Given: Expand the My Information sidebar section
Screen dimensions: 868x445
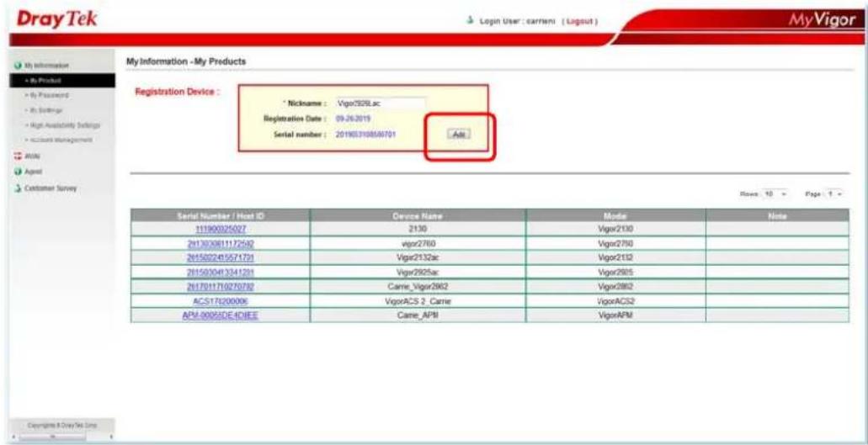Looking at the screenshot, I should point(46,66).
